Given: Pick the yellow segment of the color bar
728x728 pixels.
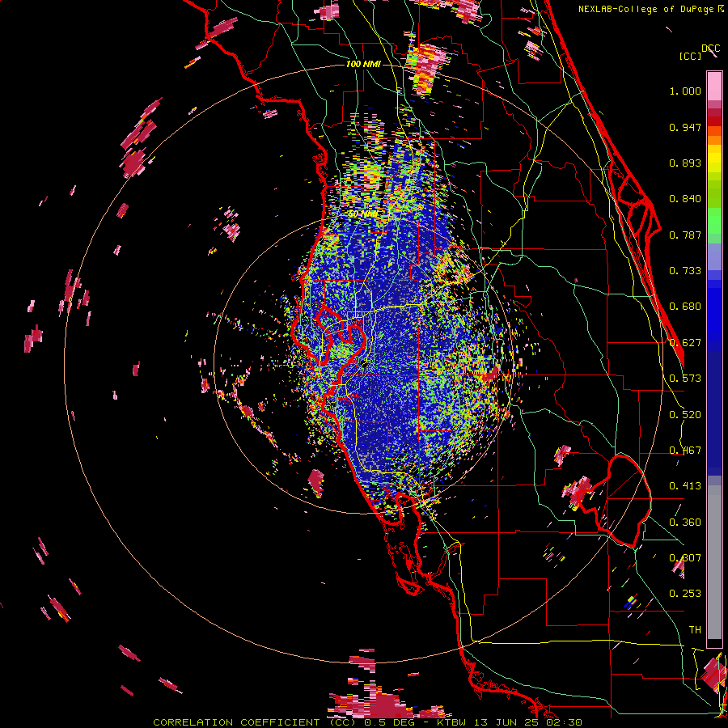Looking at the screenshot, I should (x=714, y=159).
